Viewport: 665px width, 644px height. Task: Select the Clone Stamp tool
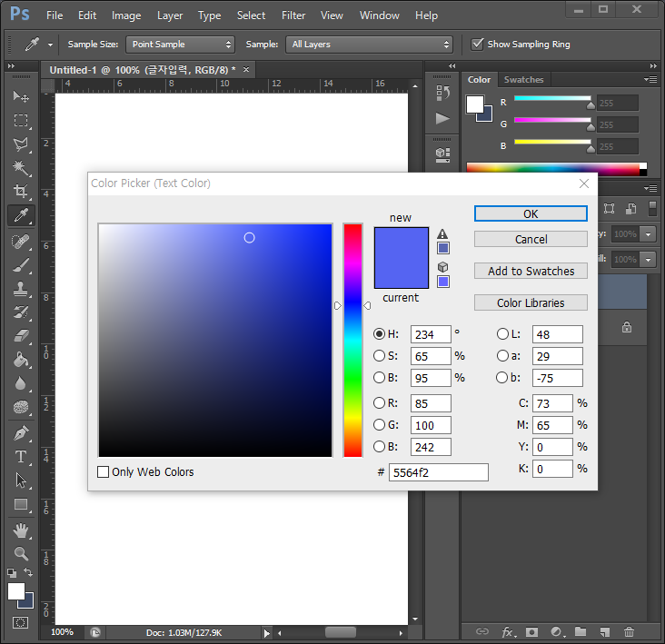point(21,289)
